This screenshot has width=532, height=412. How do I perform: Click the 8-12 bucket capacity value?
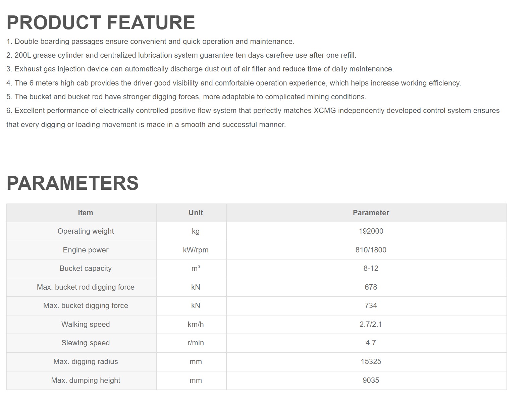click(371, 269)
